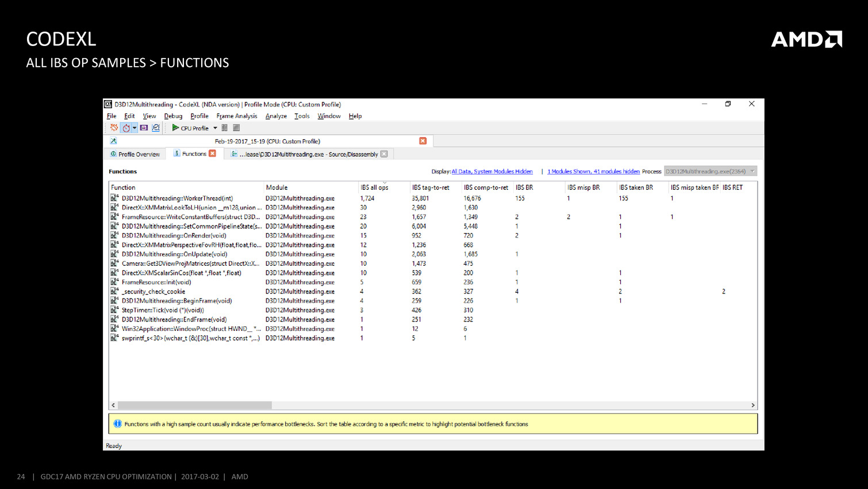Select the stopwatch profile mode icon
This screenshot has height=489, width=868.
(126, 128)
